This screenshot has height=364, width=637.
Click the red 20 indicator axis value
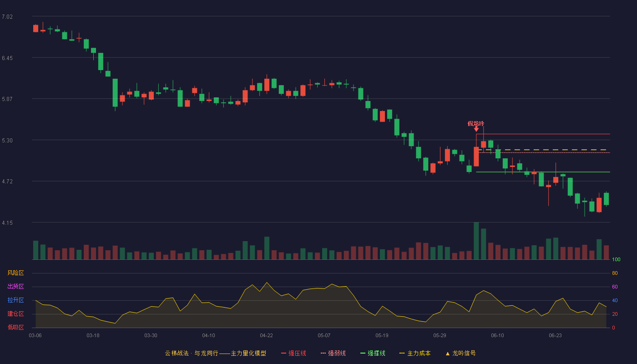pos(615,314)
